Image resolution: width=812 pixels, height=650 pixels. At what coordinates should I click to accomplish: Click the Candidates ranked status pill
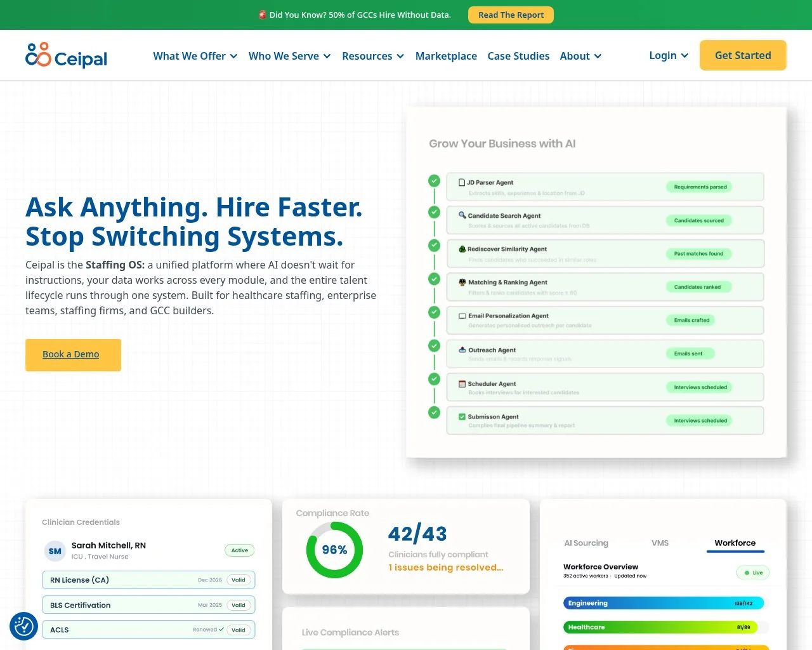click(x=698, y=287)
